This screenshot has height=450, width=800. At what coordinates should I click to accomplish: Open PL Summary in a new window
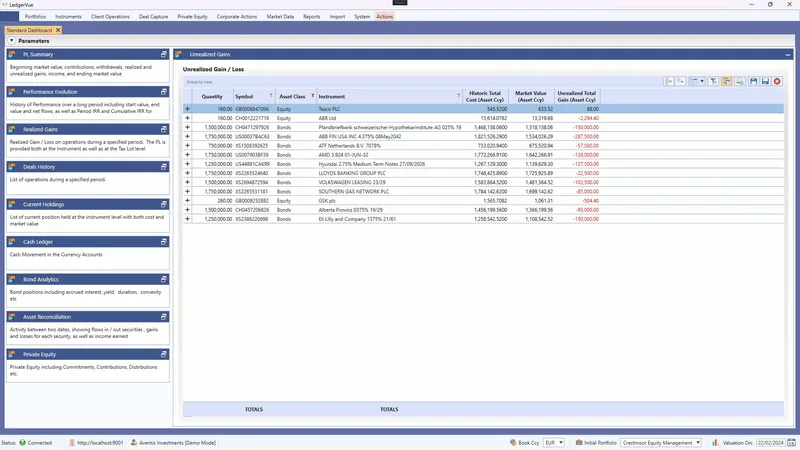click(x=163, y=54)
